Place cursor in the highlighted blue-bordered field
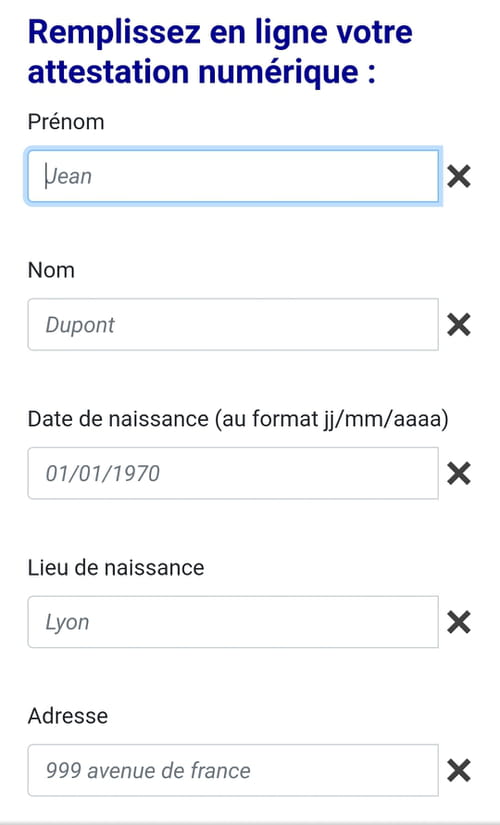500x825 pixels. point(233,176)
